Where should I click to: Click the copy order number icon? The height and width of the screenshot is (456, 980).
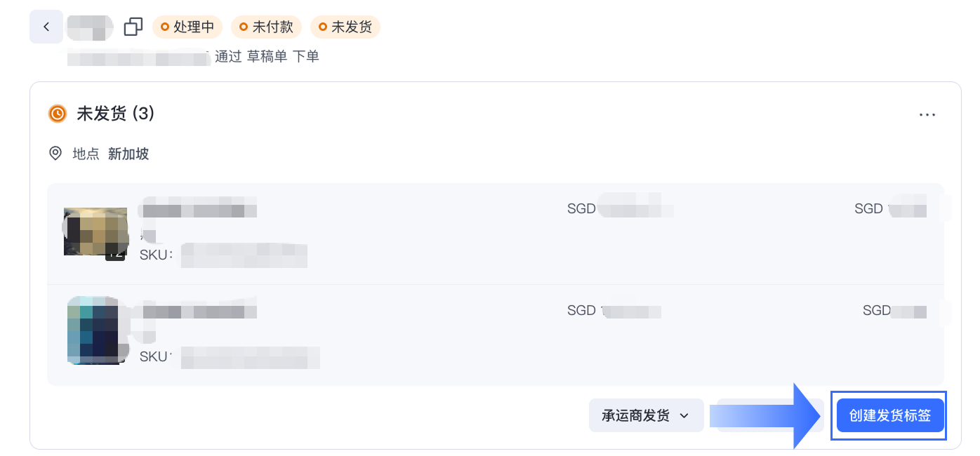tap(133, 26)
